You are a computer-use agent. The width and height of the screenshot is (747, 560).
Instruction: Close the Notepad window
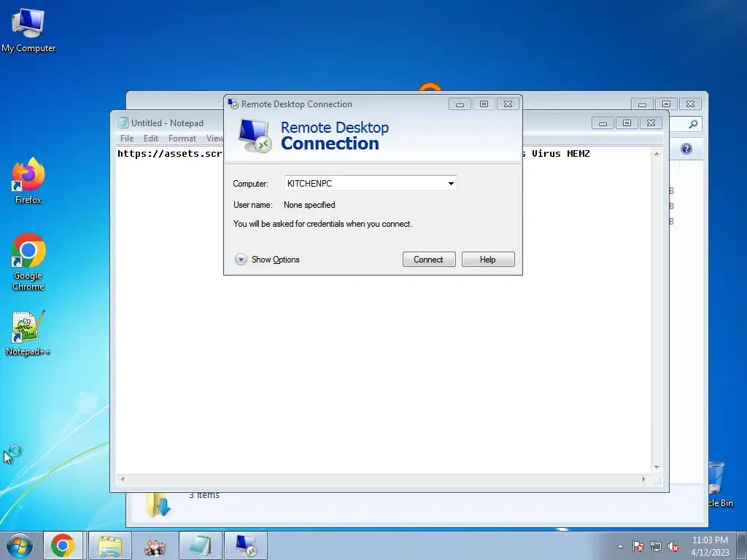[651, 122]
